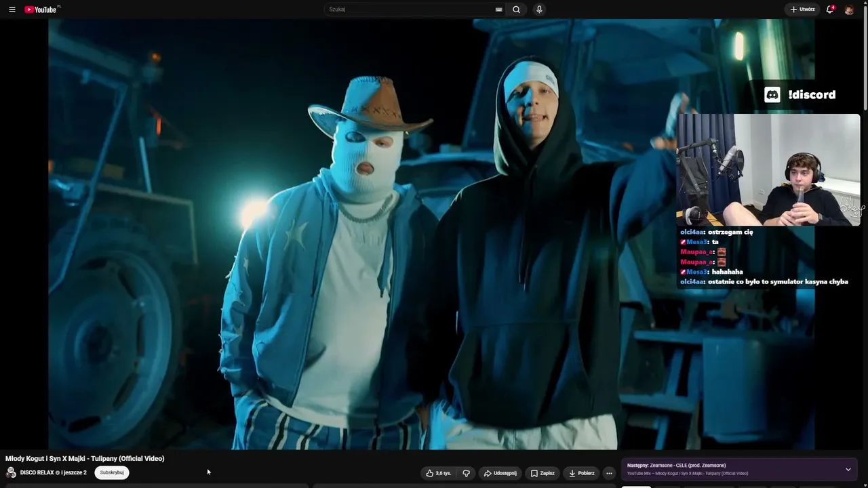Go to YouTube home via logo

click(x=41, y=9)
